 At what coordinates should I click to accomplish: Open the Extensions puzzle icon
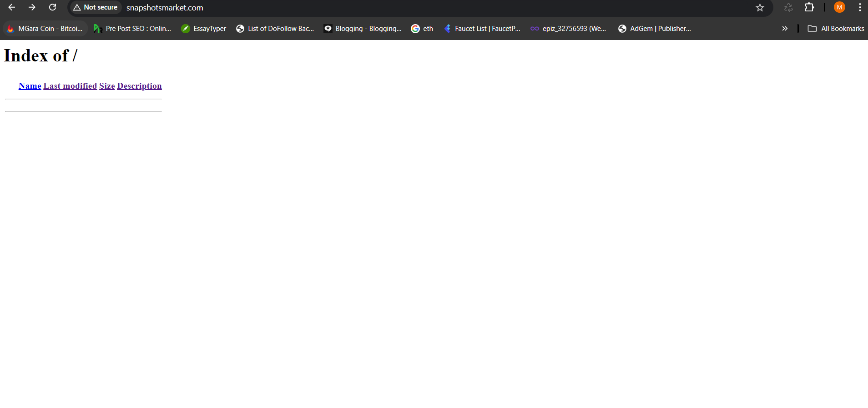pos(809,7)
